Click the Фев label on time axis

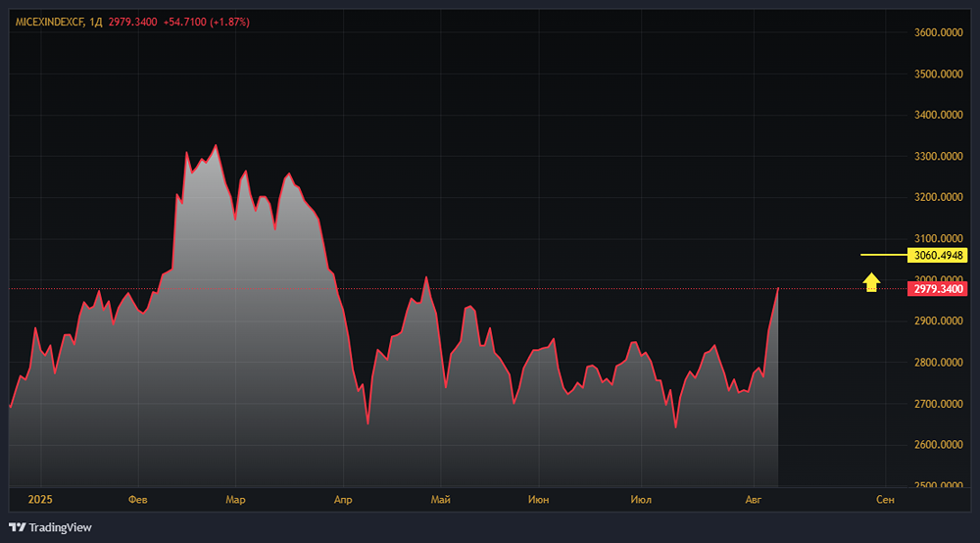(x=138, y=499)
